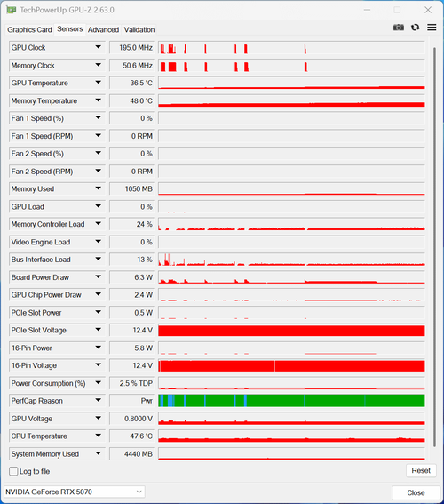
Task: Click the Close button at the bottom
Action: 416,492
